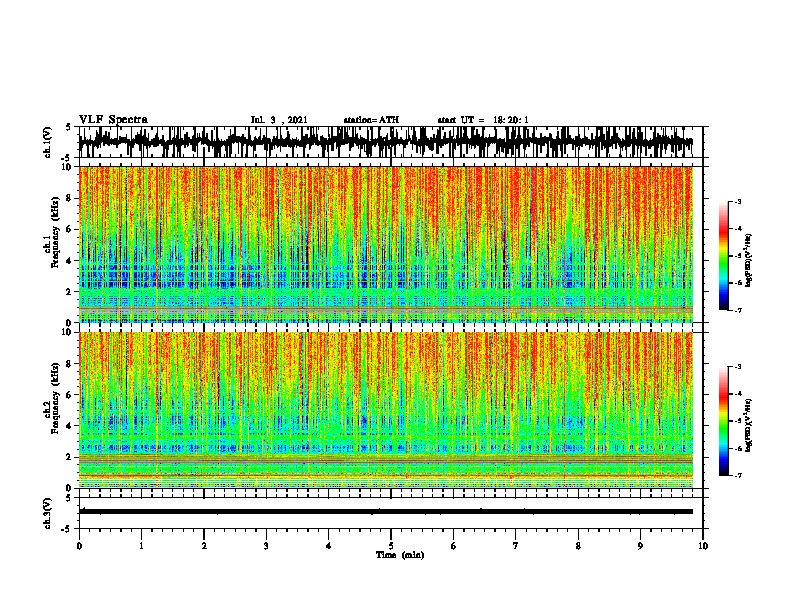The image size is (792, 612).
Task: Click "-6" on the ch.1 color bar scale
Action: pyautogui.click(x=737, y=283)
